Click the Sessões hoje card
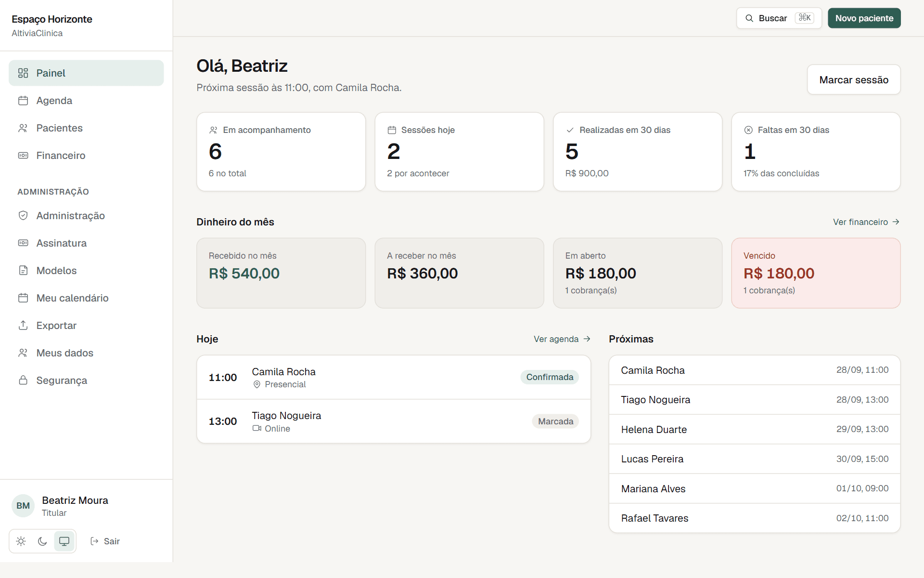The height and width of the screenshot is (578, 924). (459, 152)
